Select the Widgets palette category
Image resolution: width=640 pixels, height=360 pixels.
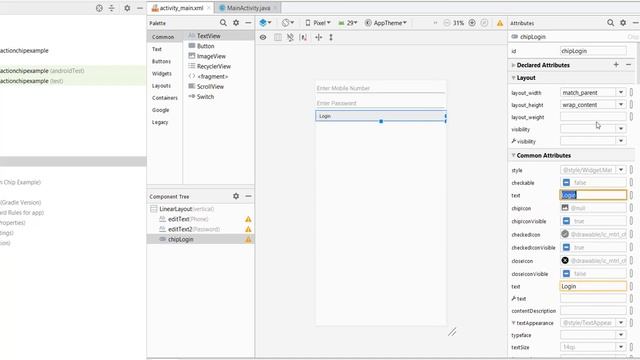(x=162, y=73)
